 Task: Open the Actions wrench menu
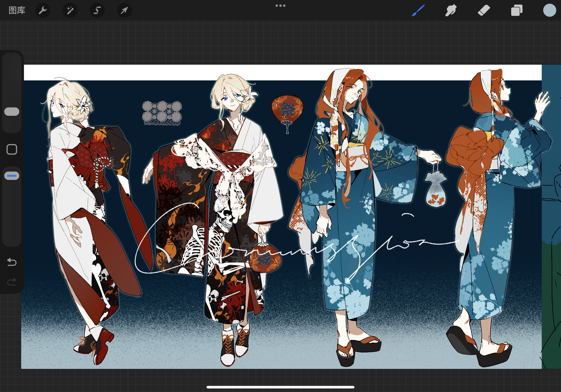point(43,10)
